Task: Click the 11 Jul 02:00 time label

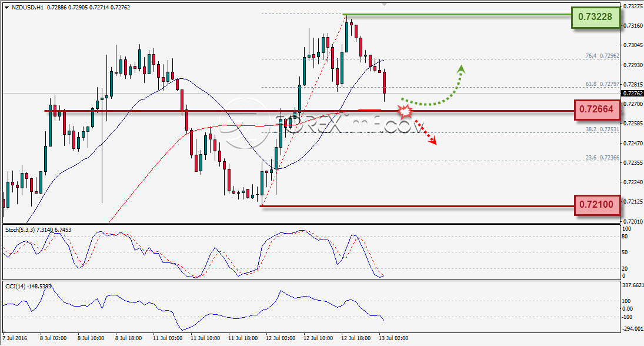Action: tap(168, 338)
